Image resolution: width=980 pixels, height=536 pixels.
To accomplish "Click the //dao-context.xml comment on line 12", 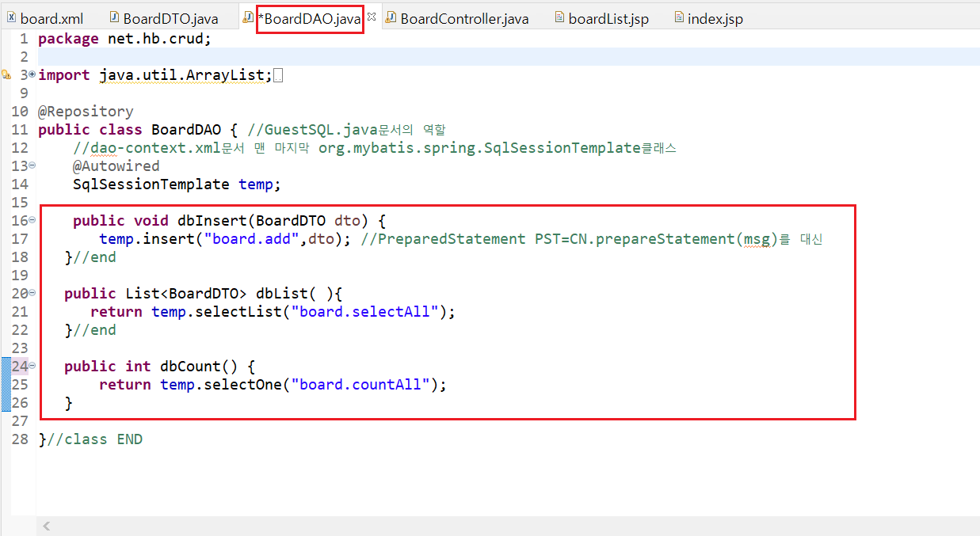I will (x=375, y=148).
